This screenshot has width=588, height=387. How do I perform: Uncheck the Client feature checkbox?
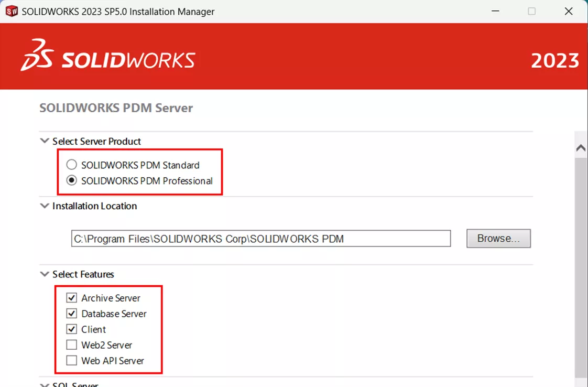click(x=72, y=329)
